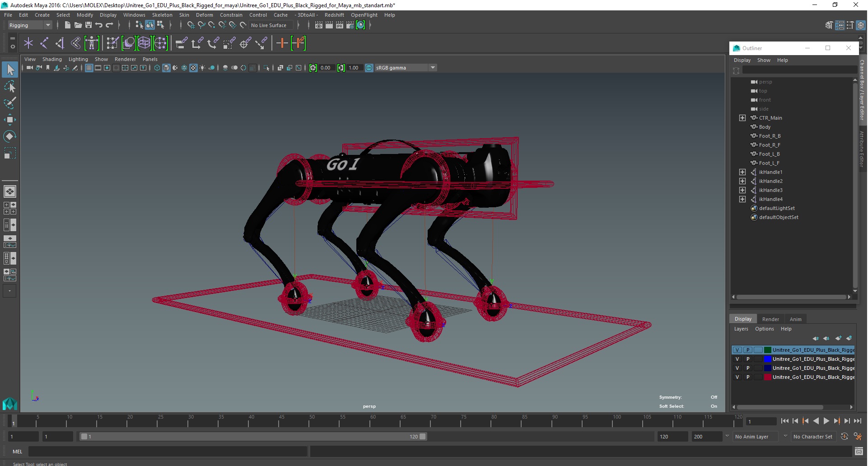
Task: Step to next key button
Action: (x=837, y=421)
